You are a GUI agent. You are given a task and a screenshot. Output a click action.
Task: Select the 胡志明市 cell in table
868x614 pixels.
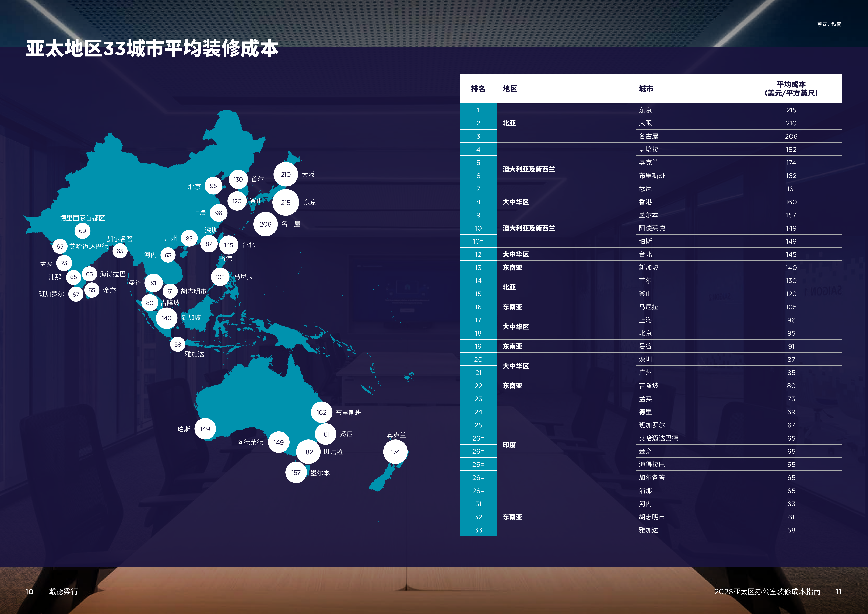pyautogui.click(x=652, y=517)
